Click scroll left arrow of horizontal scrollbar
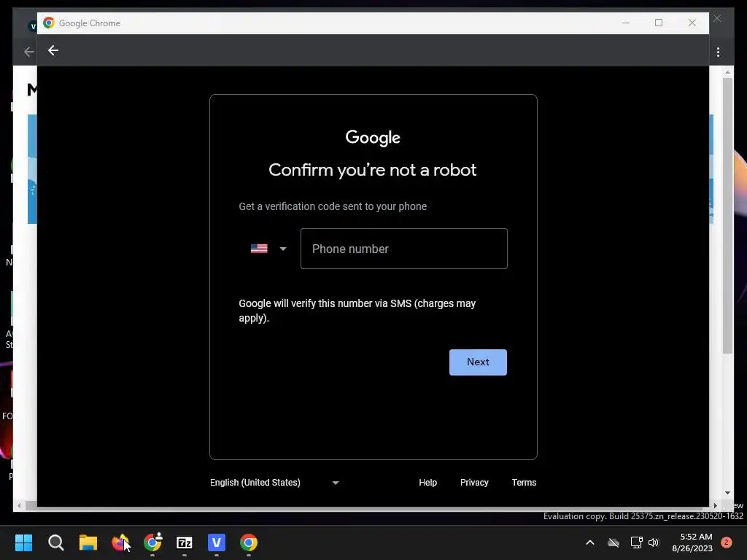This screenshot has height=560, width=747. coord(19,506)
